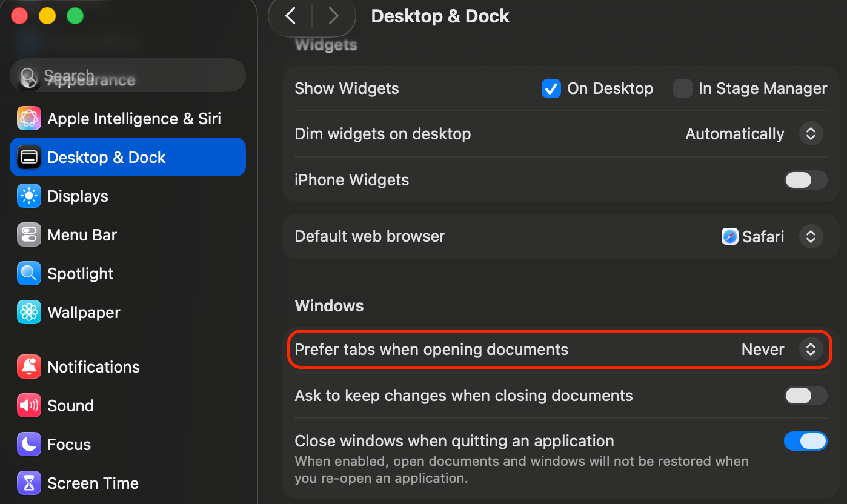847x504 pixels.
Task: Click the Apple Intelligence & Siri icon
Action: 29,119
